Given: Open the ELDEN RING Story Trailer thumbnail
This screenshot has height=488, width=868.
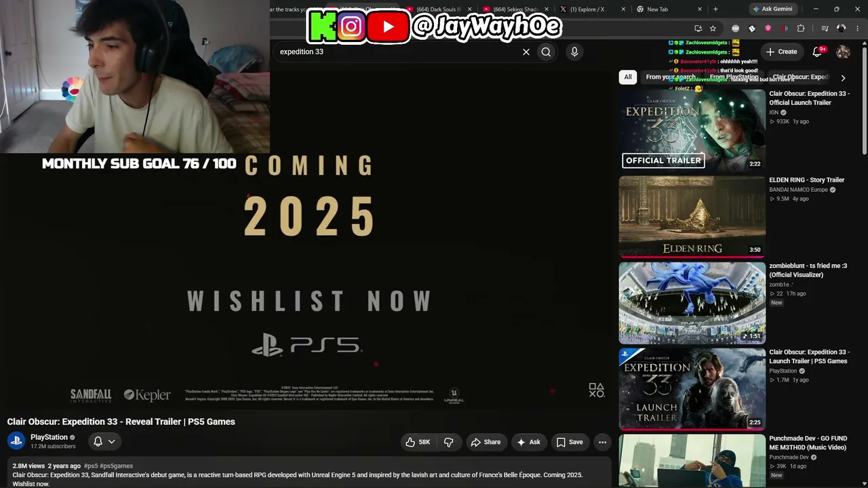Looking at the screenshot, I should 692,216.
